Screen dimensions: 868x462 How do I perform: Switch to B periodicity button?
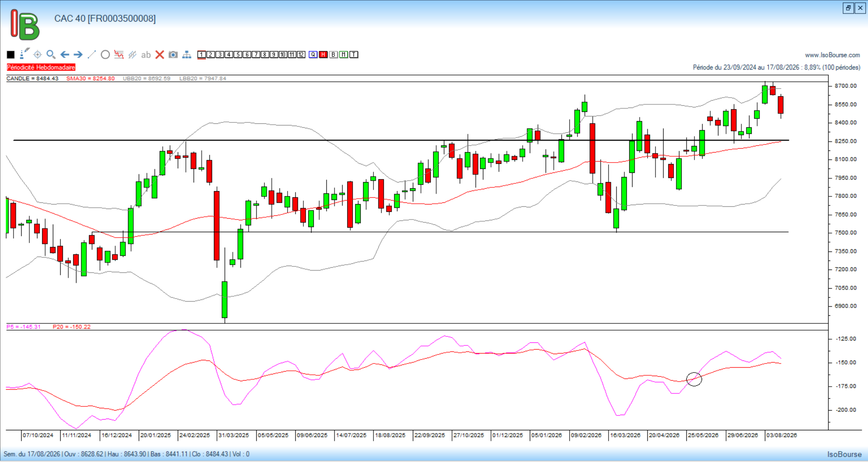(334, 55)
